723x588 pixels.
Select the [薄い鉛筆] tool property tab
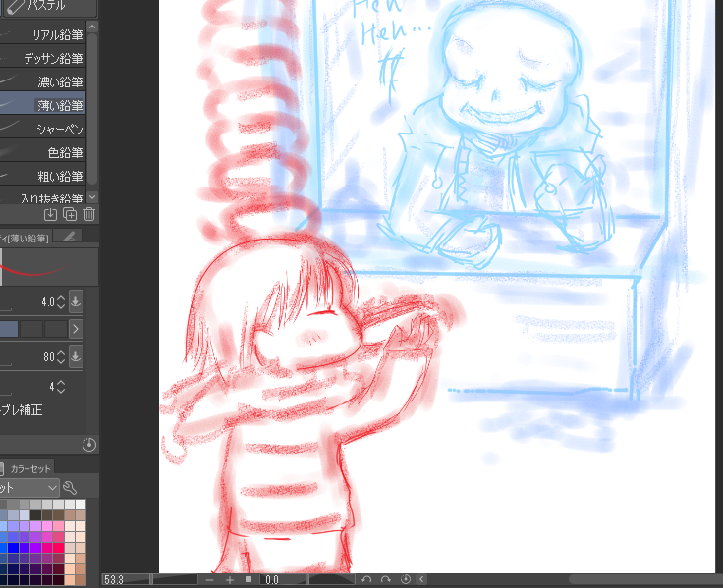pos(26,238)
